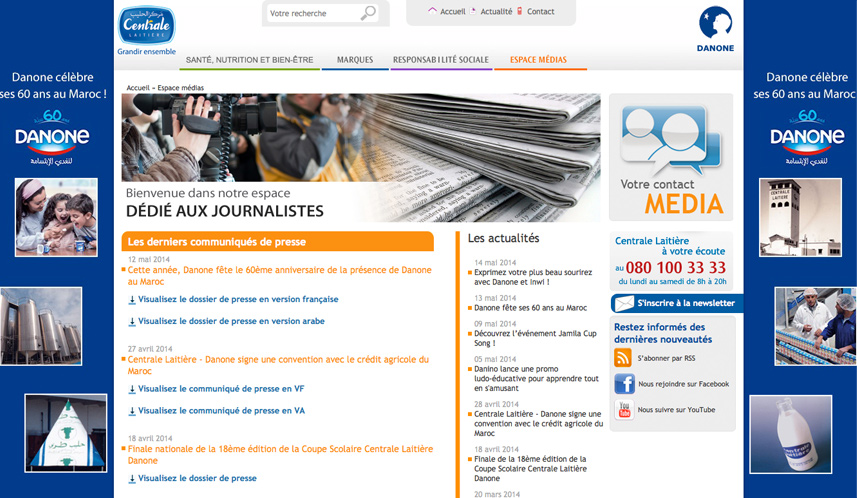Open communiqué de presse en VF

pos(221,389)
